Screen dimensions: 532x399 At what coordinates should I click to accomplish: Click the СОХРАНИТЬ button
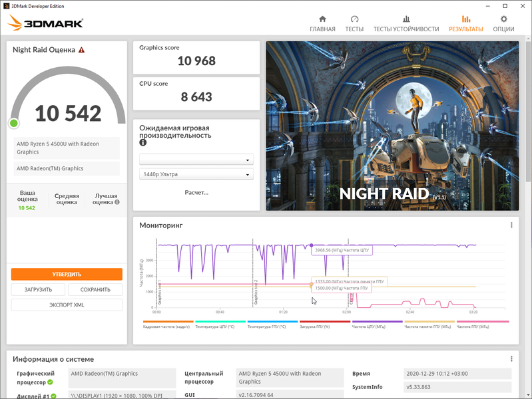pos(95,289)
